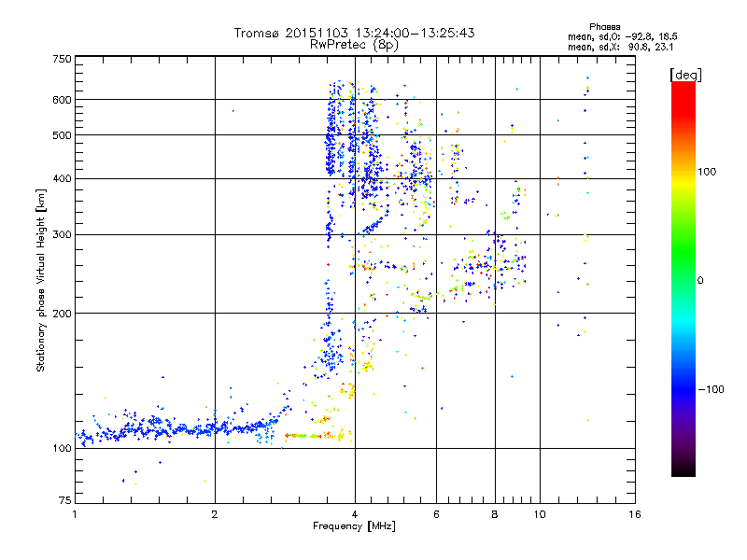Click the y-axis tick label '600'
The width and height of the screenshot is (747, 560).
62,100
